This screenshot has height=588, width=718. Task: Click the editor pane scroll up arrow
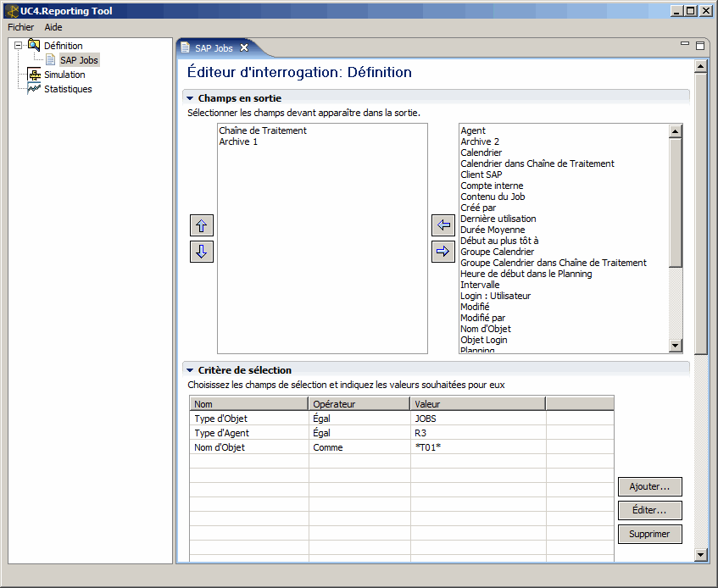tap(700, 67)
